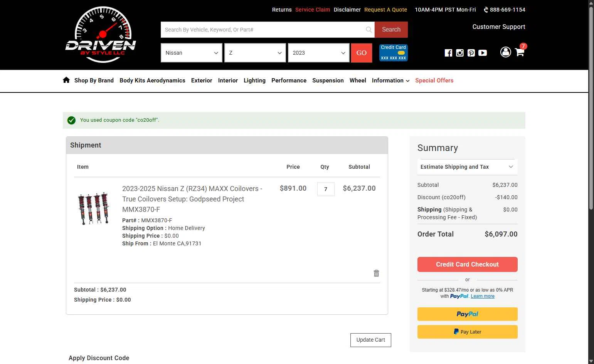Click the GO vehicle button
The height and width of the screenshot is (364, 594).
[x=361, y=53]
